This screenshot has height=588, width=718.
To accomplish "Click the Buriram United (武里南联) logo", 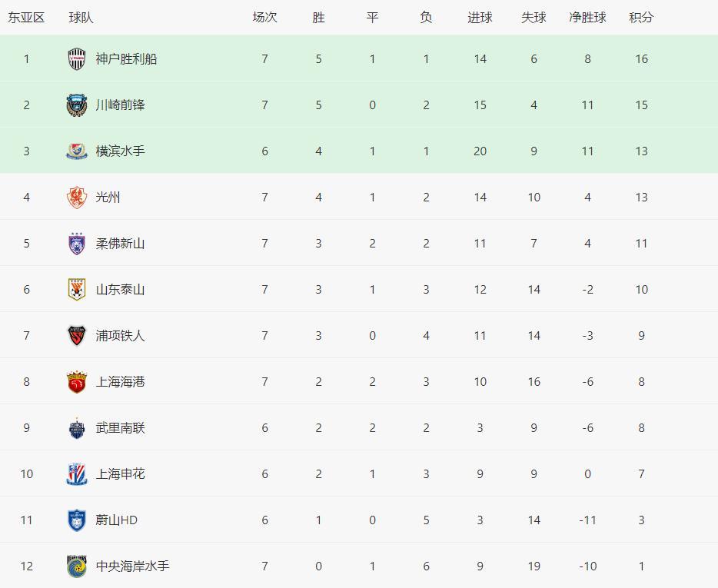I will tap(77, 428).
